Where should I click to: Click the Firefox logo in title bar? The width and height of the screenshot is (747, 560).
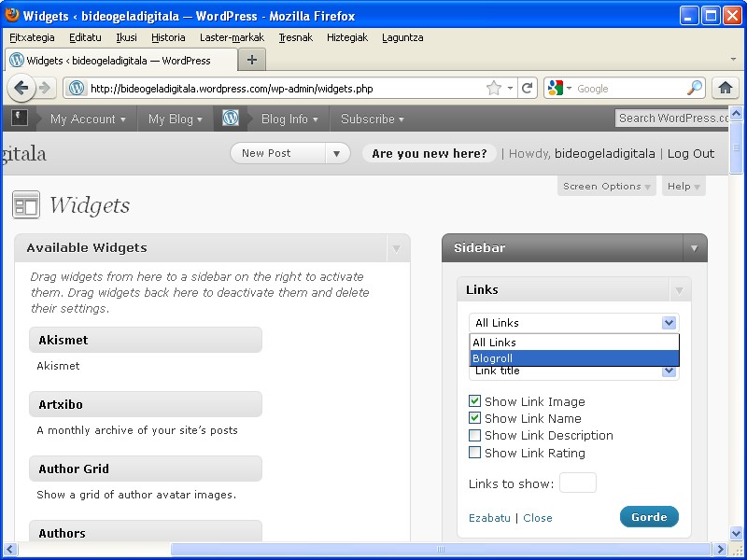(11, 15)
